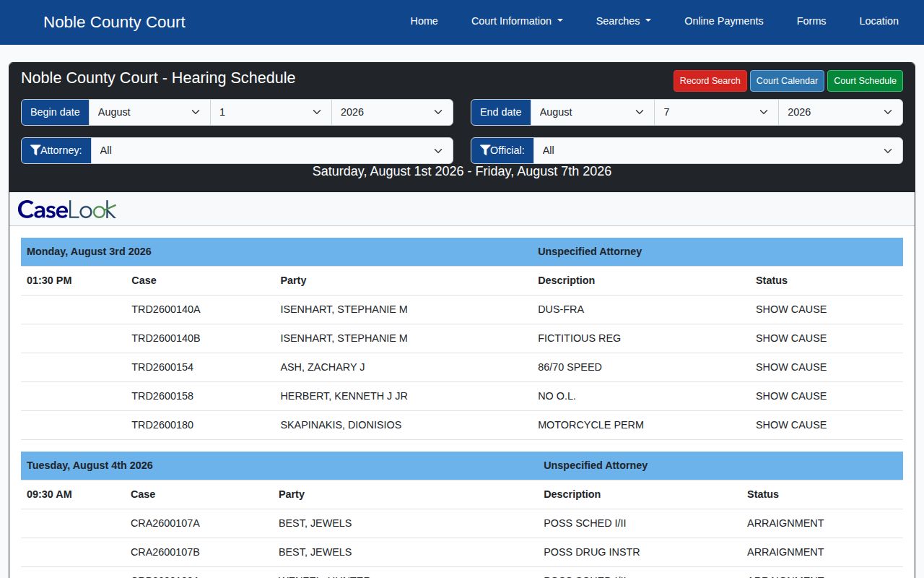Open the Begin date day dropdown
The width and height of the screenshot is (924, 578).
tap(271, 112)
